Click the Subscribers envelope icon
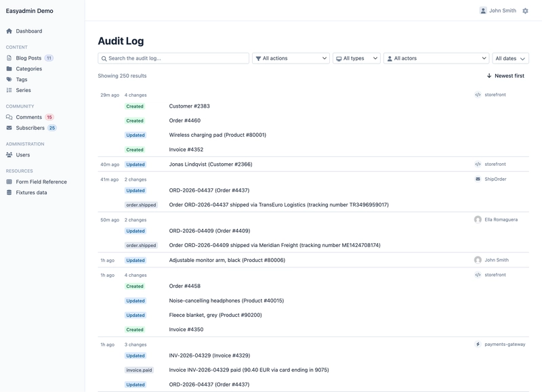Viewport: 542px width, 392px height. pos(9,128)
